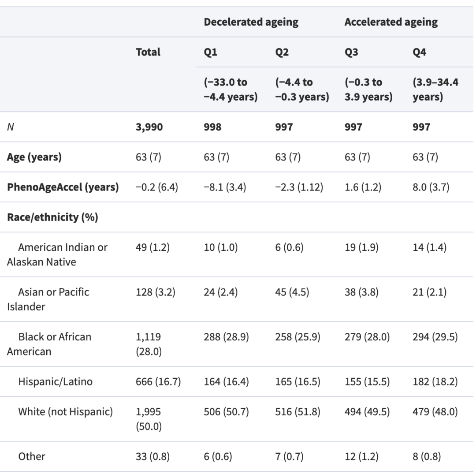Click the Other row label
The image size is (476, 474).
tap(32, 456)
